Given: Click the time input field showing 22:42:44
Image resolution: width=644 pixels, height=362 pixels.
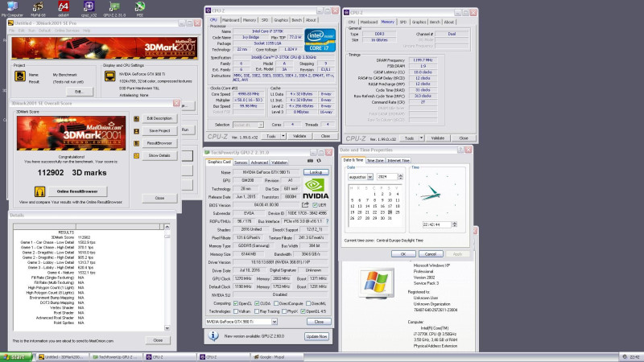Looking at the screenshot, I should (437, 224).
